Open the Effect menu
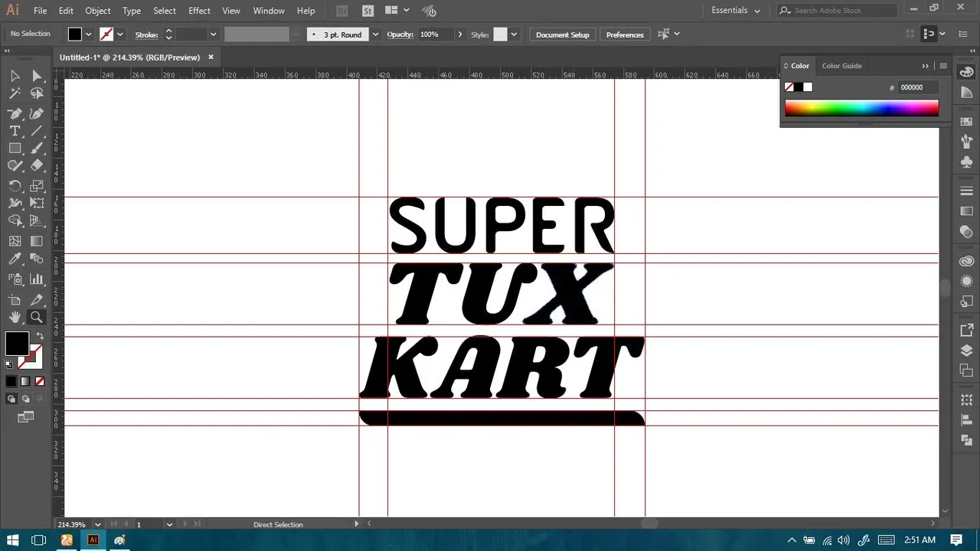Image resolution: width=980 pixels, height=551 pixels. [199, 11]
